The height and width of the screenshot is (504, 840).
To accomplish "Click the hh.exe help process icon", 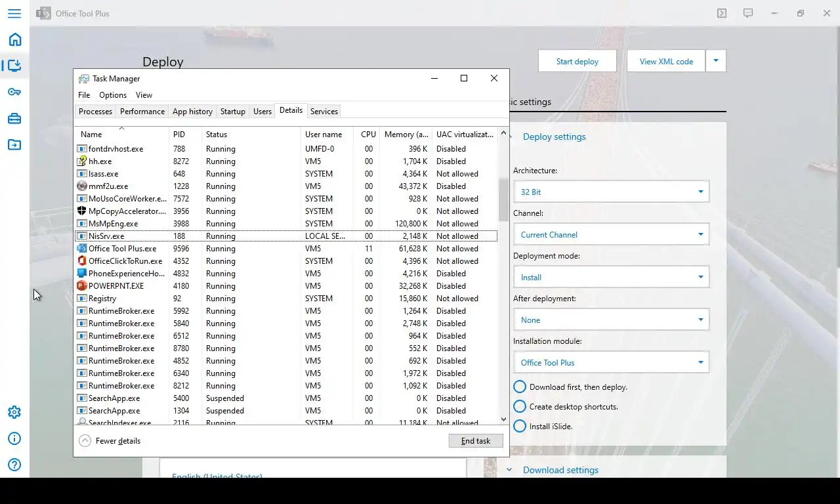I will pyautogui.click(x=82, y=161).
